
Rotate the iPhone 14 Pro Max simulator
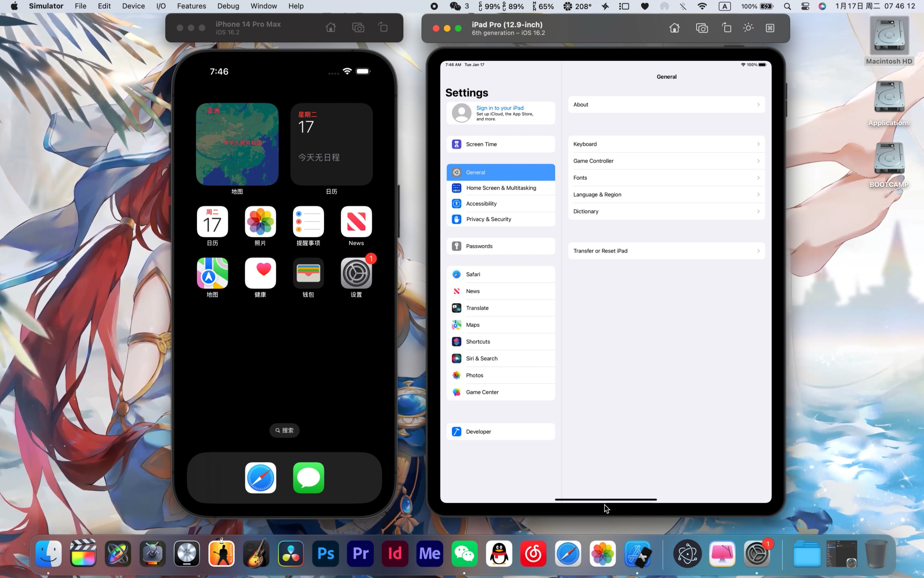383,27
